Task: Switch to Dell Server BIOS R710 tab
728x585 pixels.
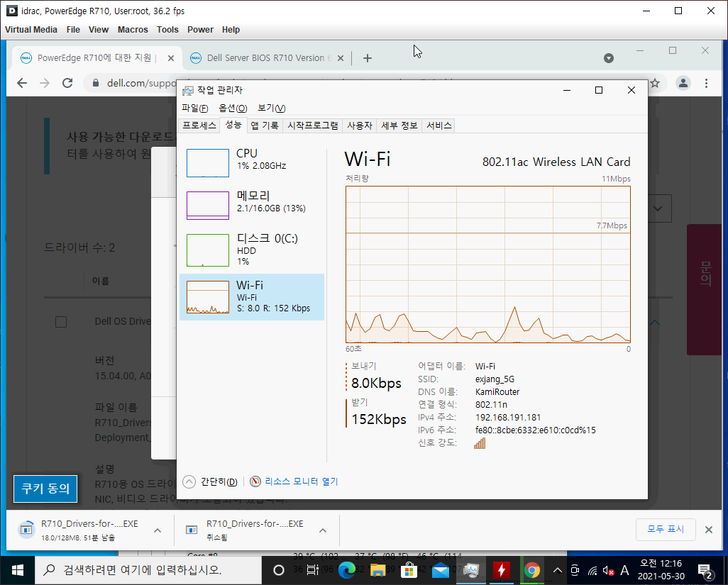Action: [x=267, y=58]
